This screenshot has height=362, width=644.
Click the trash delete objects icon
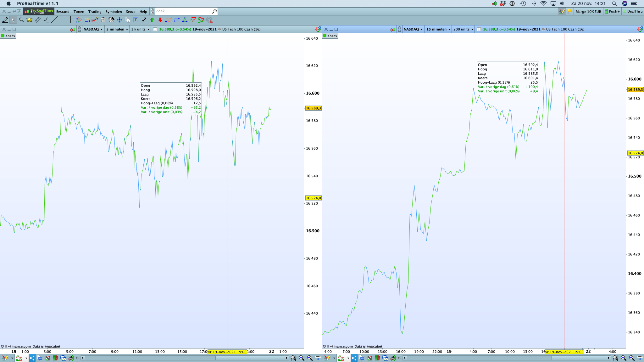coord(103,20)
